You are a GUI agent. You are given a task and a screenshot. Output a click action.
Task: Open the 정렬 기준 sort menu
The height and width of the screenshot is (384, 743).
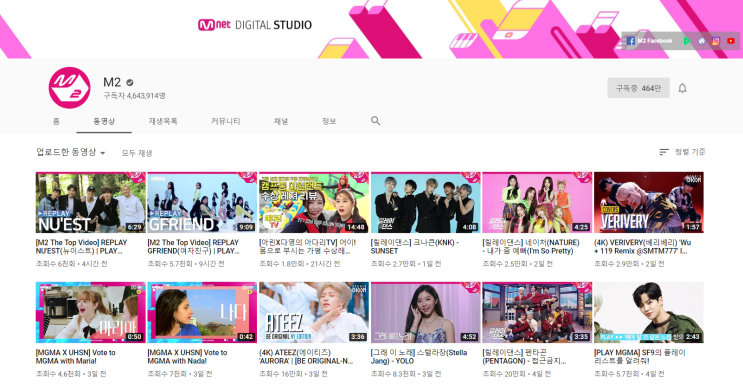pos(682,152)
